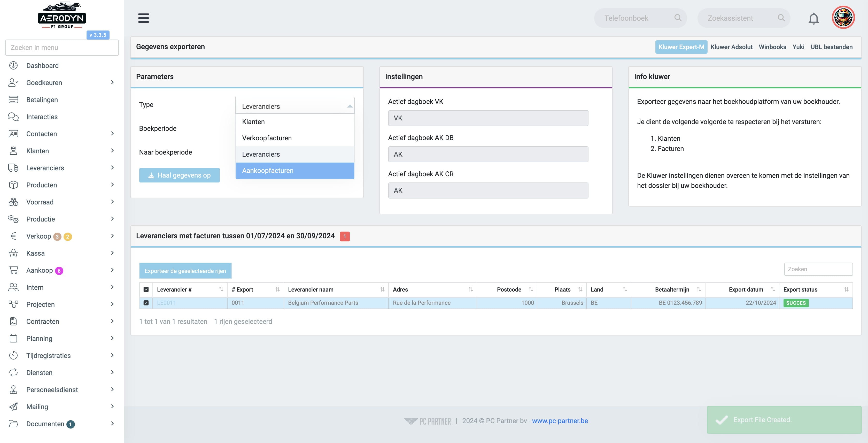868x443 pixels.
Task: Click the Zoekassistent search magnifier icon
Action: click(x=781, y=18)
